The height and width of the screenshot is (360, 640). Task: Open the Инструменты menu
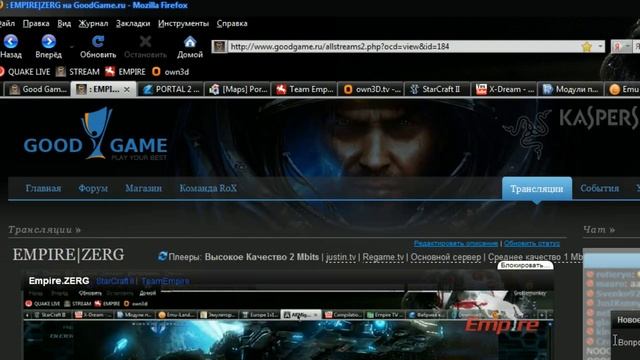point(183,23)
